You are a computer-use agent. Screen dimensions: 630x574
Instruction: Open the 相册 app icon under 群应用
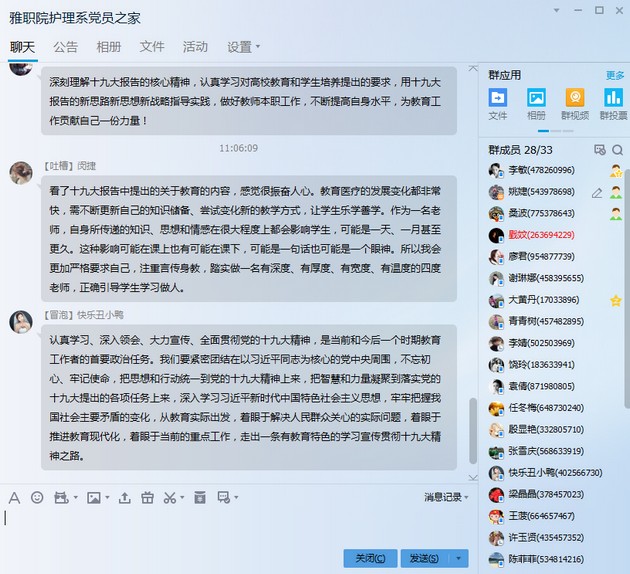[536, 98]
